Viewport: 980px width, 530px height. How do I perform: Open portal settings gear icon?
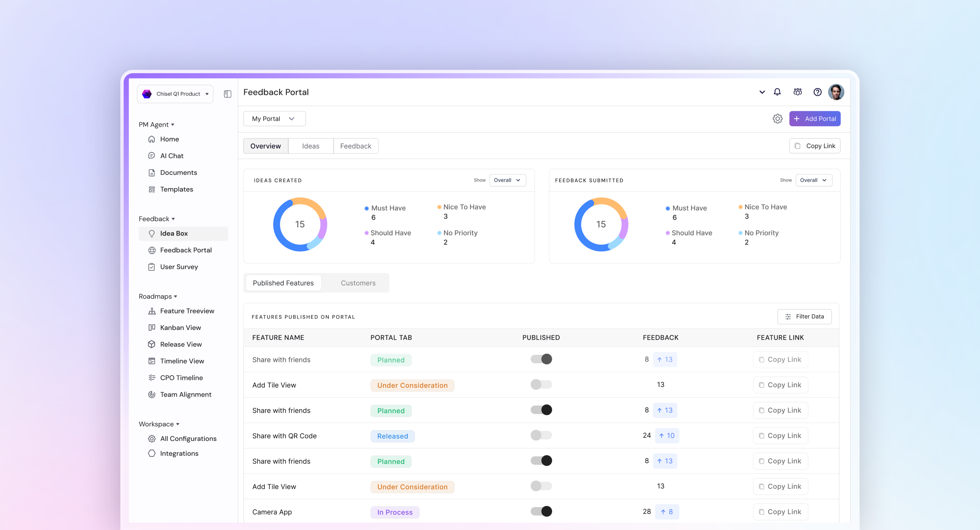pos(777,119)
